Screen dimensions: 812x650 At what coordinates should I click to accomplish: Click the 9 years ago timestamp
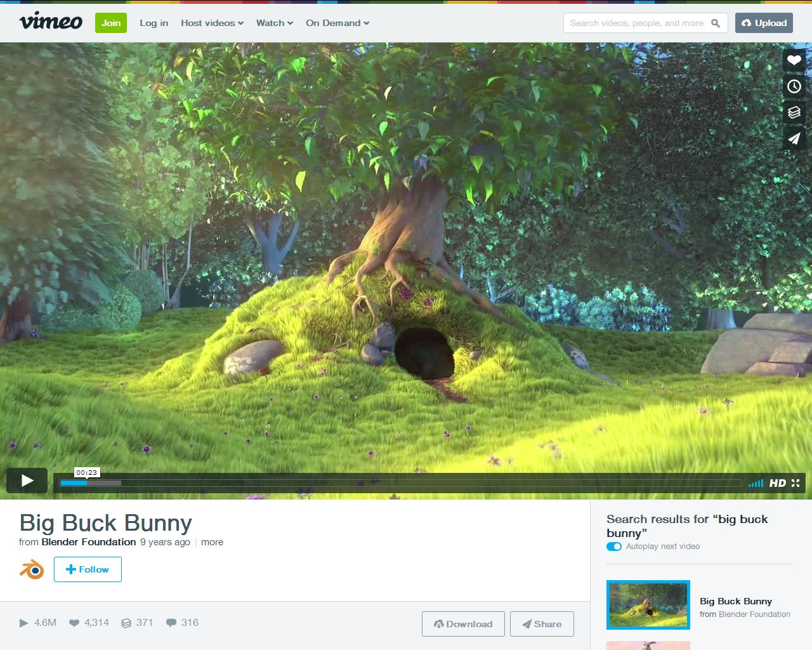165,542
